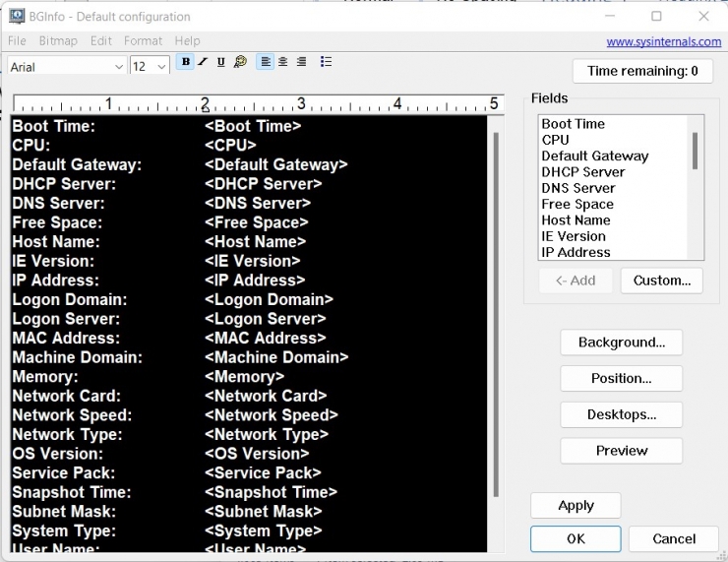
Task: Align text right
Action: [x=301, y=62]
